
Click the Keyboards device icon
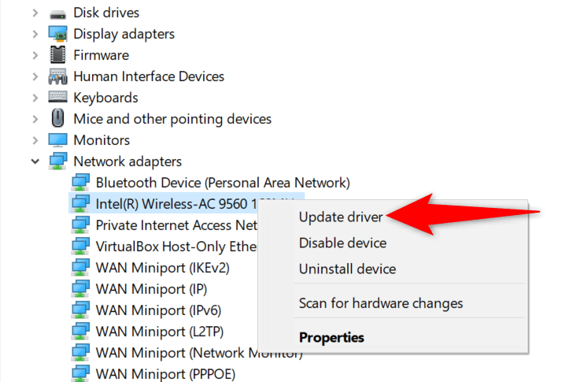[57, 98]
